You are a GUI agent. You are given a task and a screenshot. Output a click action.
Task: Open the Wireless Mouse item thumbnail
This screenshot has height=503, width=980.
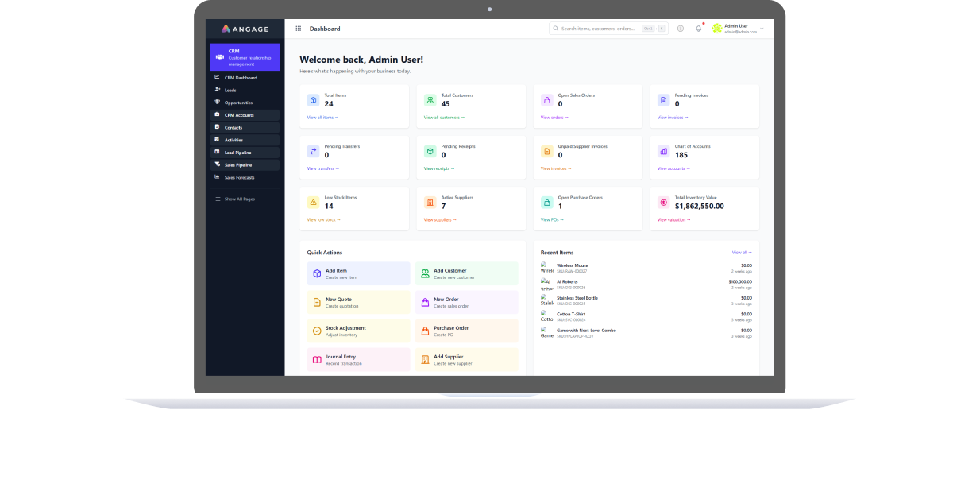546,268
